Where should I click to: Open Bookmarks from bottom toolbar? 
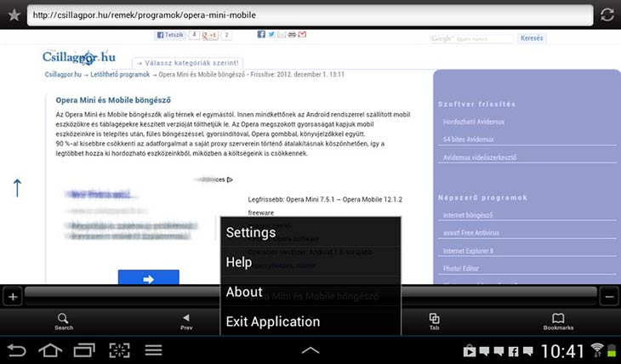[x=558, y=321]
